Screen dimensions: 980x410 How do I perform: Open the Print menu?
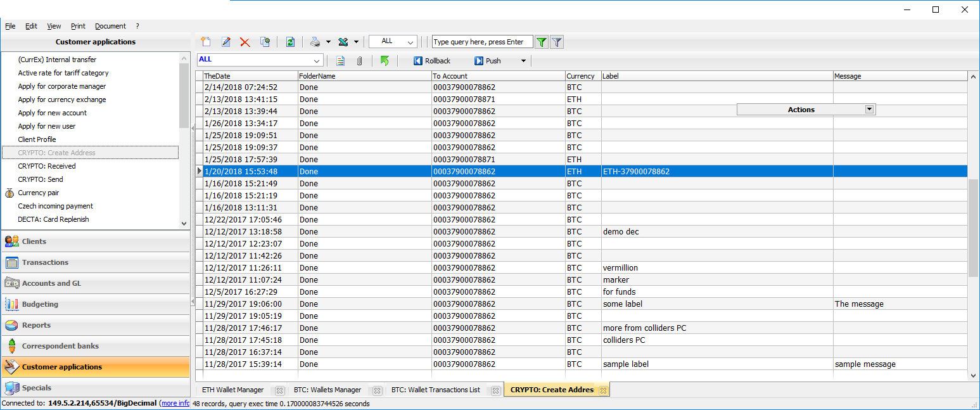(78, 26)
